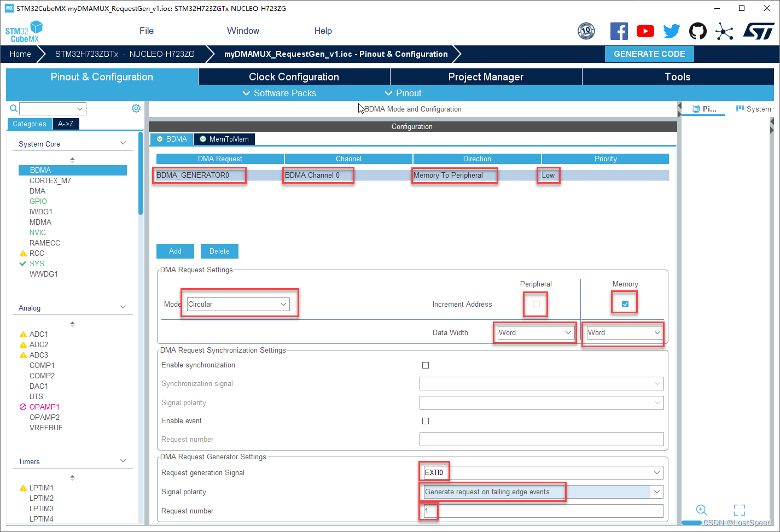Screen dimensions: 780x532
Task: Click the Memory To Peripheral direction cell
Action: click(x=477, y=175)
